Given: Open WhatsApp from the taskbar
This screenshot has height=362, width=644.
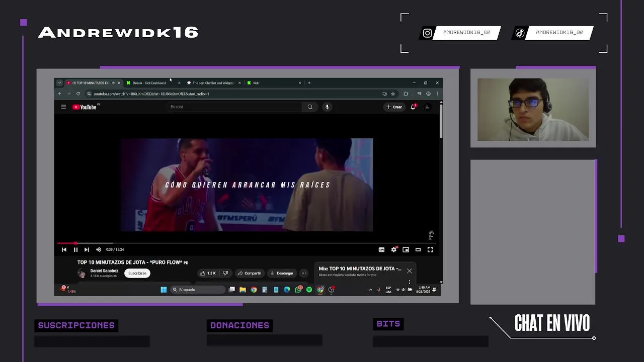Looking at the screenshot, I should tap(298, 290).
